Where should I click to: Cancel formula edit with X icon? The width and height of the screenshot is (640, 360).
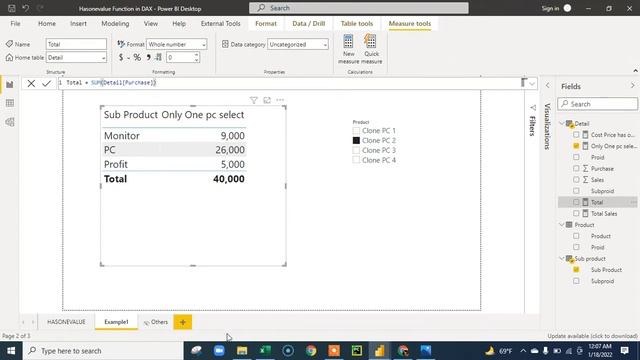coord(31,83)
